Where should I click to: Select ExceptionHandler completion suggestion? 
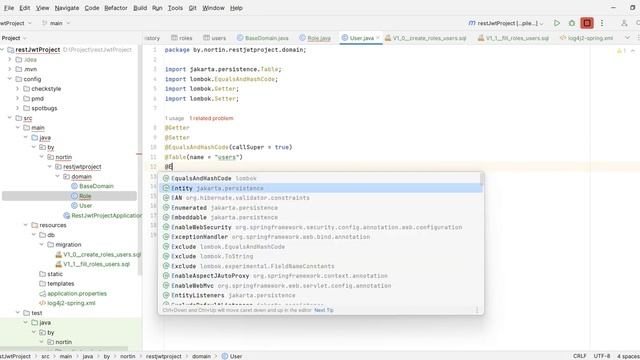tap(320, 237)
